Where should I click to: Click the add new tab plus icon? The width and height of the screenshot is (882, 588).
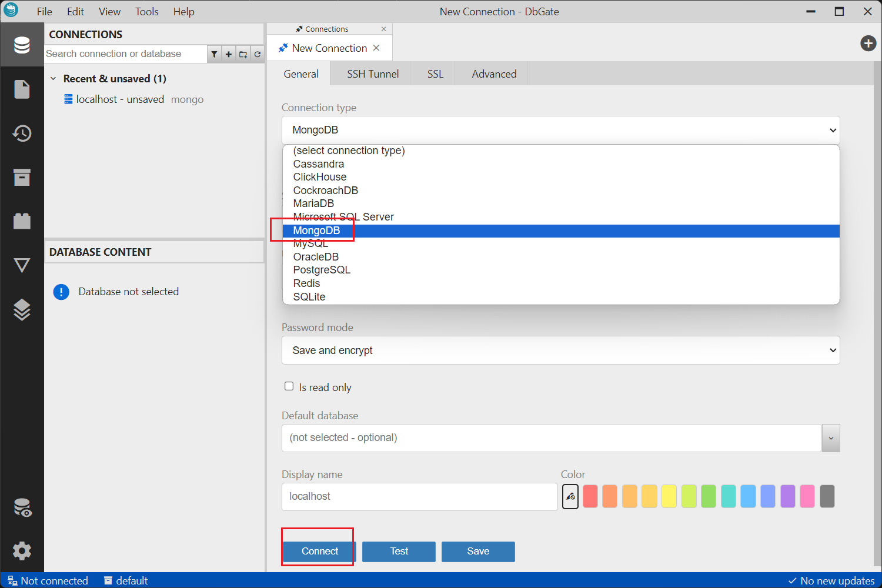point(868,43)
